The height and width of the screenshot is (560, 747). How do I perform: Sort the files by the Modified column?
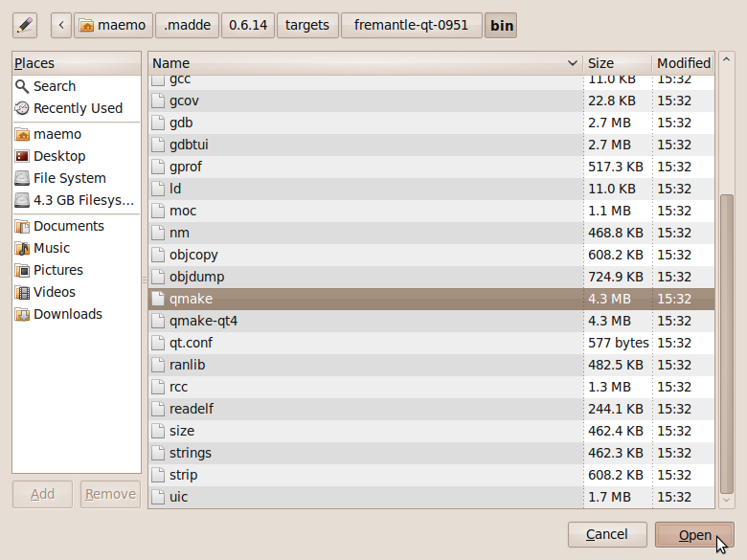coord(683,63)
